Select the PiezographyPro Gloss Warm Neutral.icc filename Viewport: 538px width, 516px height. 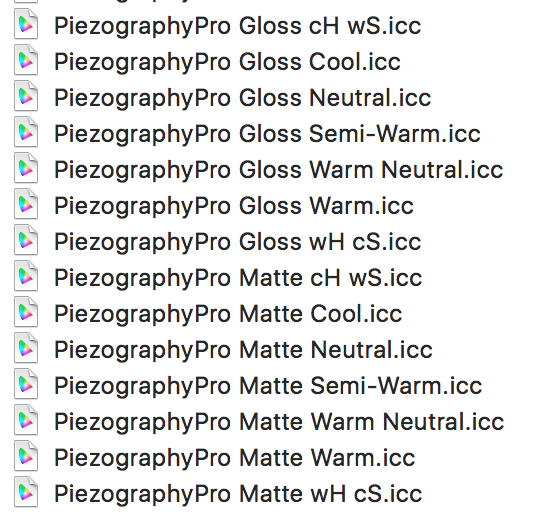[279, 171]
